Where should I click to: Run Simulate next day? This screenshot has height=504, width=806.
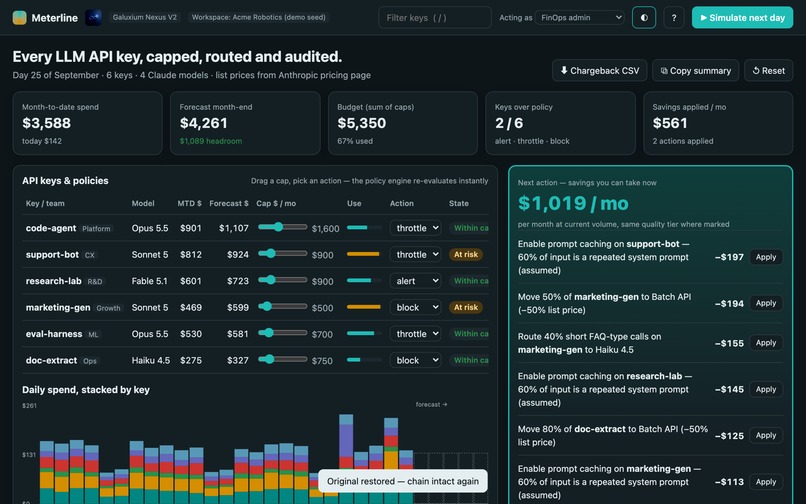742,17
